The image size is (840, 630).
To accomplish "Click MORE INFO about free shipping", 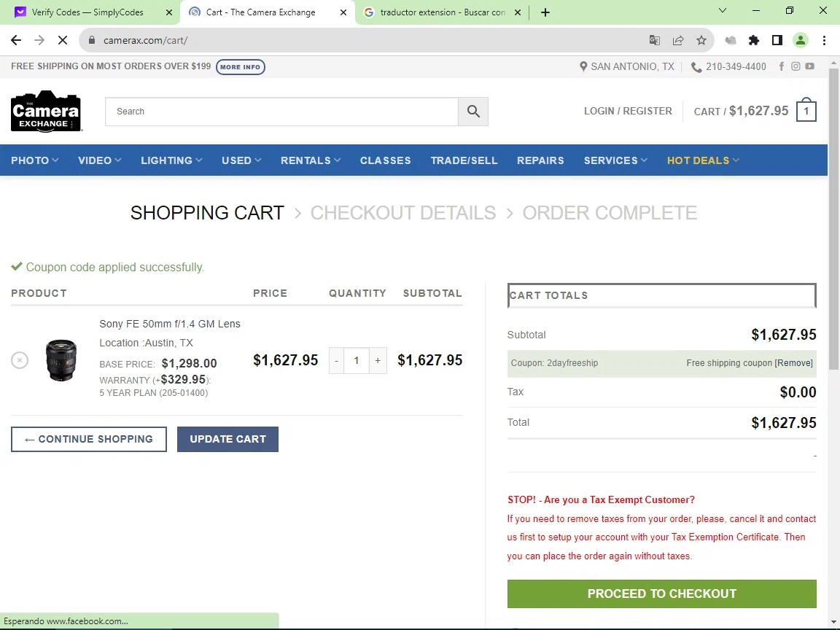I will click(x=241, y=67).
